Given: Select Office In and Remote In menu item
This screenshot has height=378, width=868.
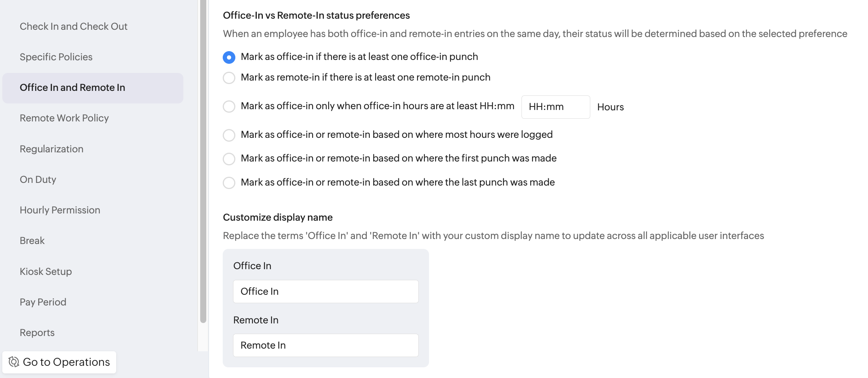Looking at the screenshot, I should pos(73,87).
